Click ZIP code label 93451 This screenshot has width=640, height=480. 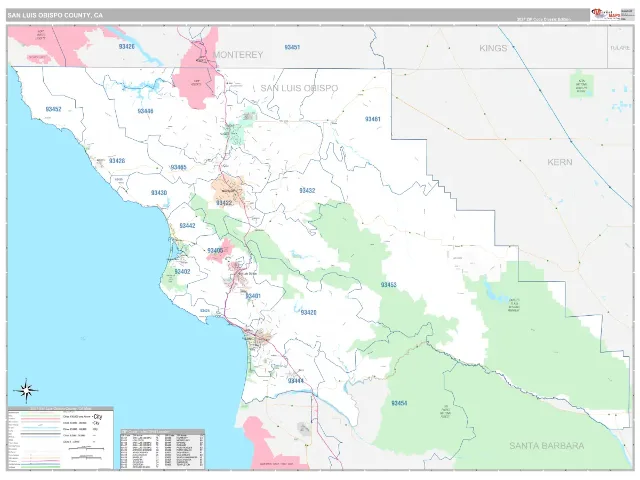pyautogui.click(x=292, y=47)
